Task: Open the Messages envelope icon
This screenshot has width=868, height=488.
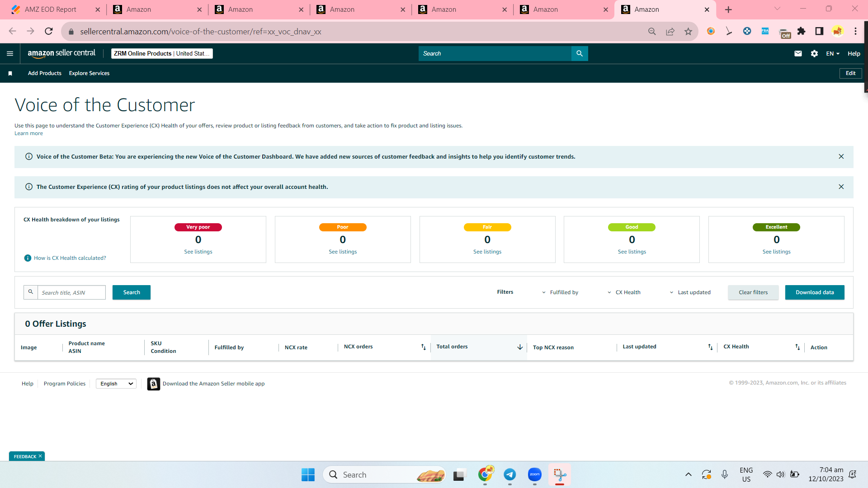Action: click(x=798, y=53)
